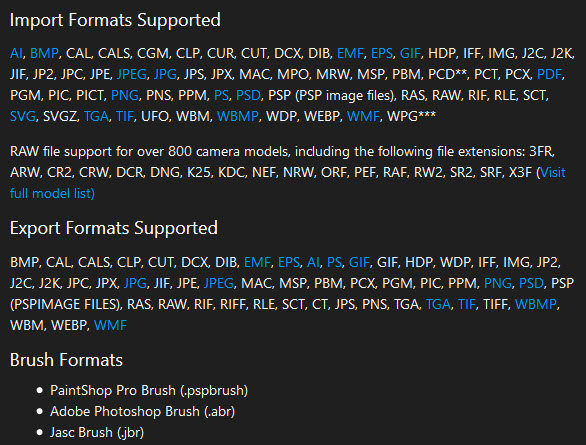Open the WMF link in export formats
The height and width of the screenshot is (445, 586).
(110, 325)
